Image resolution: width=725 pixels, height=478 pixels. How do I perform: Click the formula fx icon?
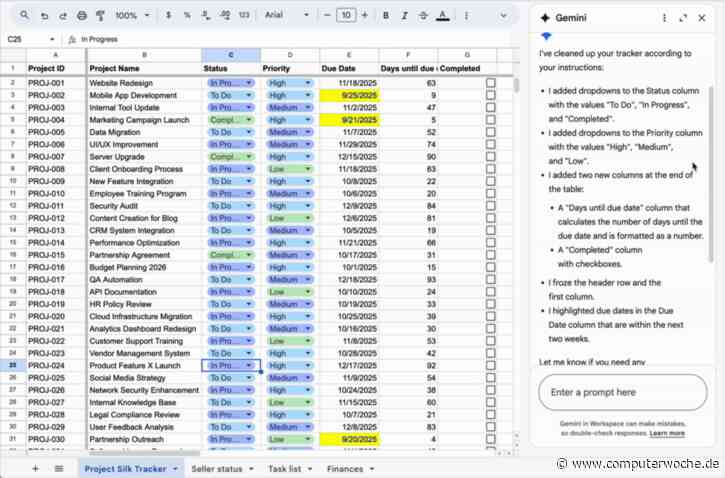click(x=72, y=40)
